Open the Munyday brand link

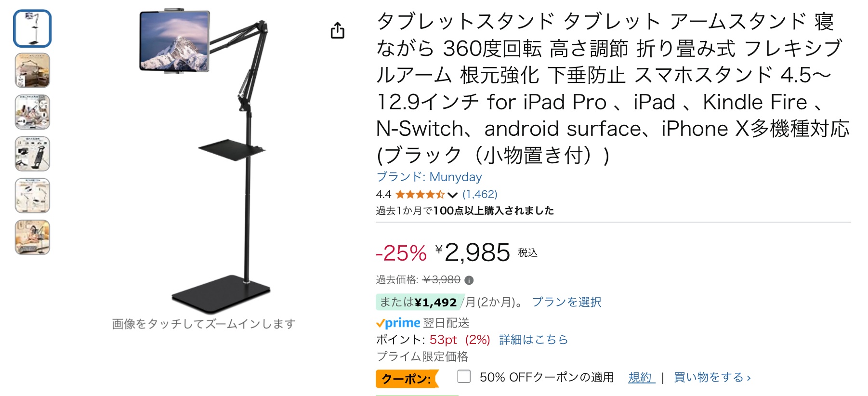point(429,177)
